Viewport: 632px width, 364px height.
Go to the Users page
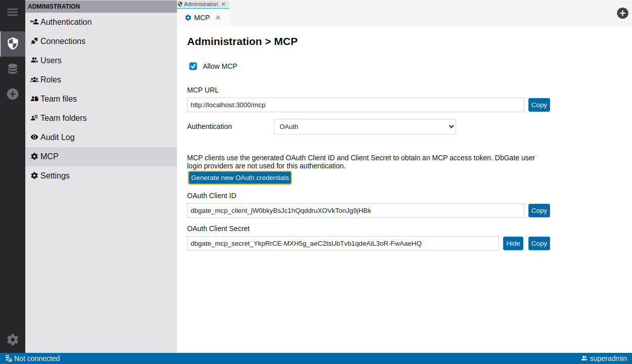click(101, 60)
